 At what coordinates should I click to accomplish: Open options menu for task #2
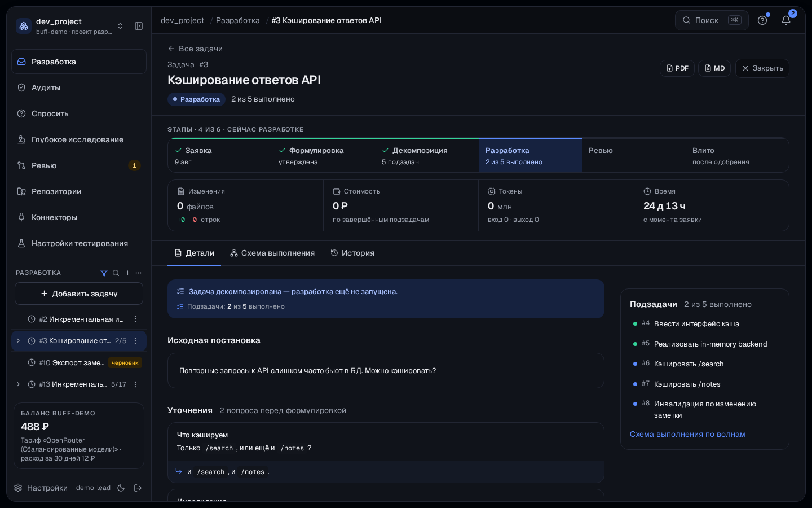pyautogui.click(x=135, y=319)
